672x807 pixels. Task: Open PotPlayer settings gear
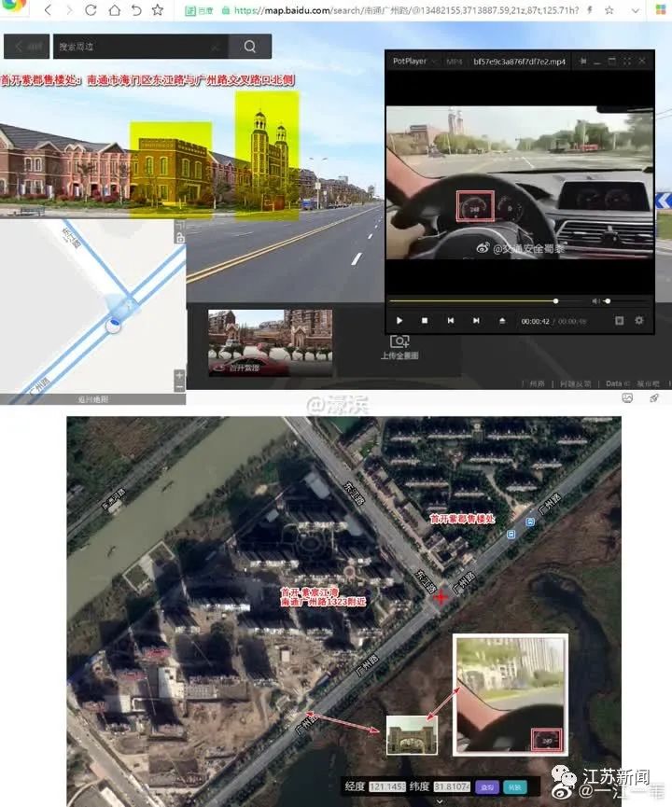[639, 320]
